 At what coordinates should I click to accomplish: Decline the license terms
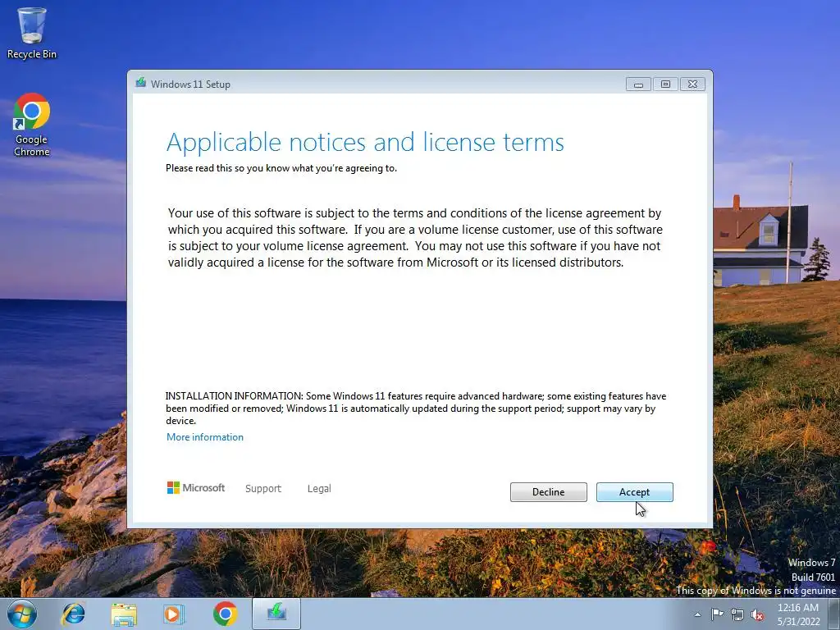pos(548,492)
